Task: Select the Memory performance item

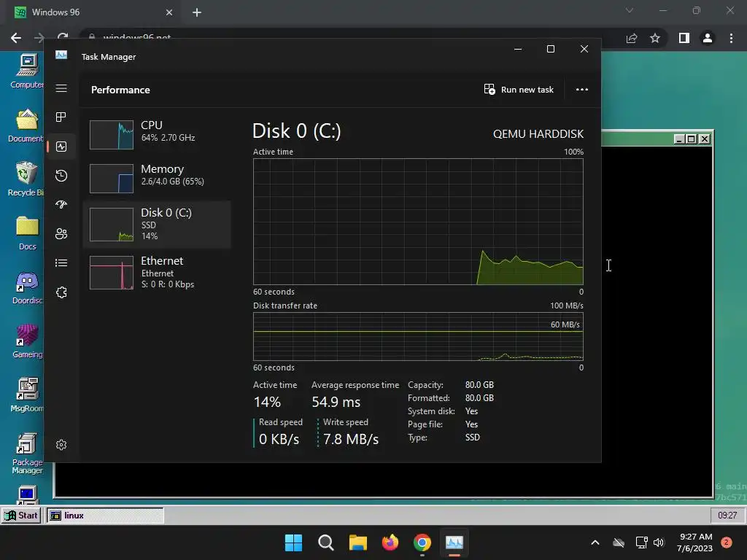Action: pos(158,178)
